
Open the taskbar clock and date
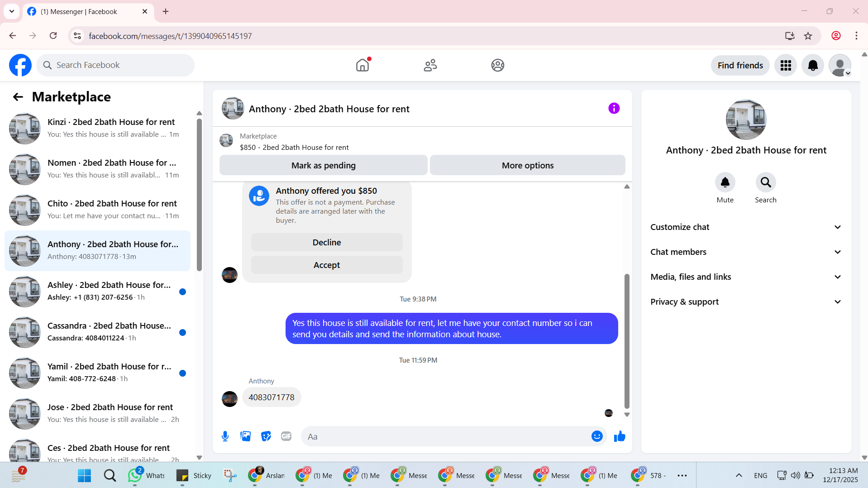[x=840, y=475]
